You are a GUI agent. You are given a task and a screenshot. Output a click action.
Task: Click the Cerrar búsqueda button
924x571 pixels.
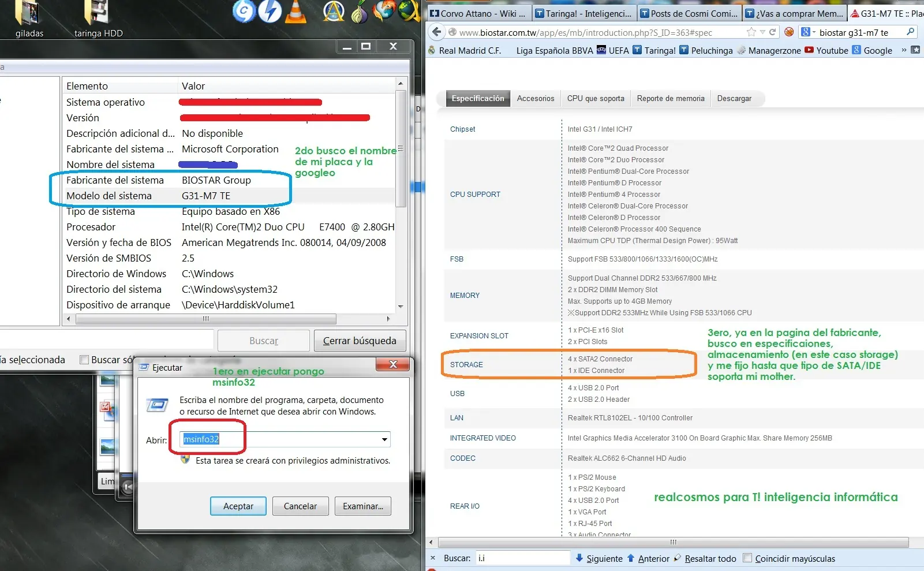coord(360,341)
